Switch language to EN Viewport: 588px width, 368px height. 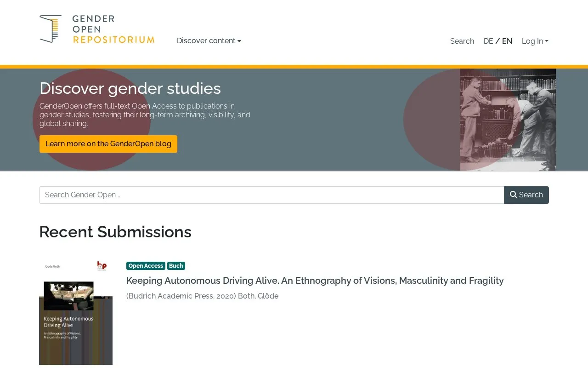[x=507, y=41]
